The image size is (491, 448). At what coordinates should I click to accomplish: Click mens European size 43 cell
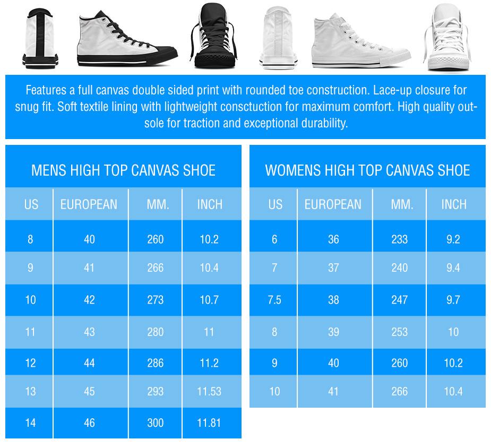(89, 332)
